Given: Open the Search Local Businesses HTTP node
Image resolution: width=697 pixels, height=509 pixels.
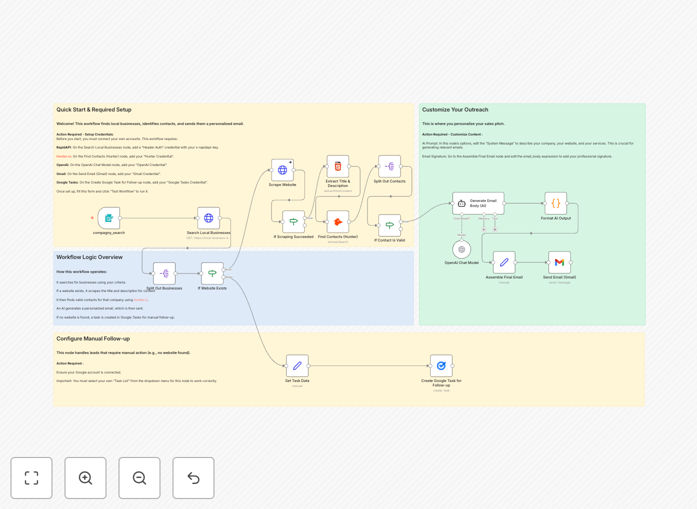Looking at the screenshot, I should tap(208, 218).
